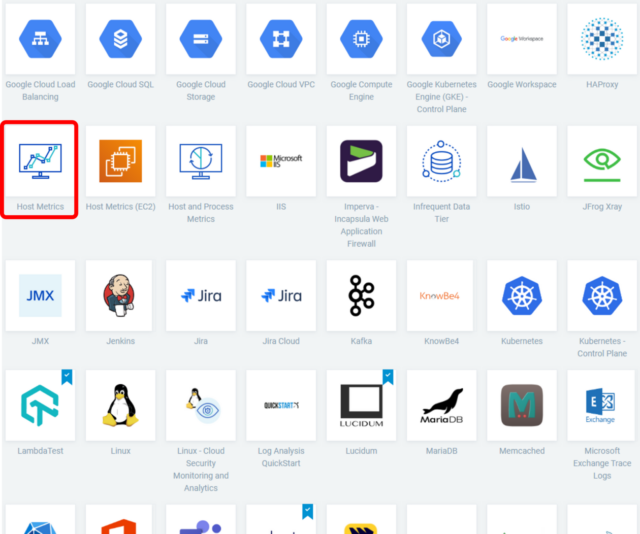Open the Microsoft Exchange Trace Logs tile
This screenshot has width=640, height=534.
[601, 405]
